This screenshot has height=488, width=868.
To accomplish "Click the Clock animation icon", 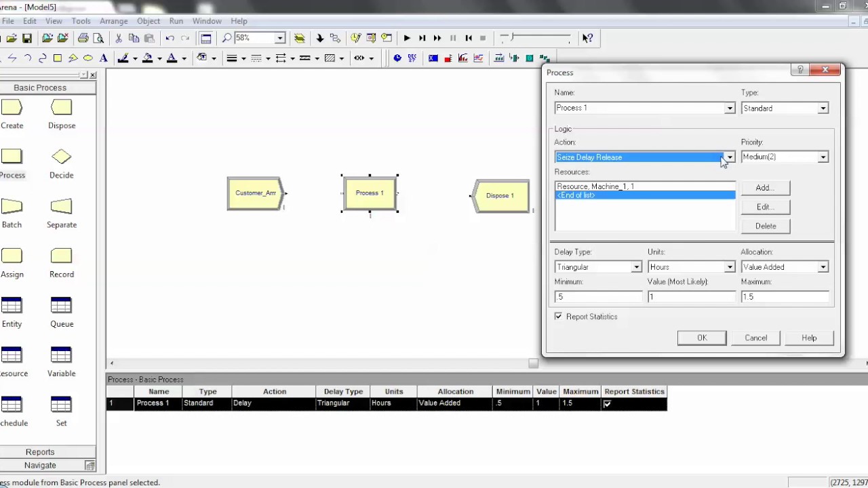I will click(397, 58).
